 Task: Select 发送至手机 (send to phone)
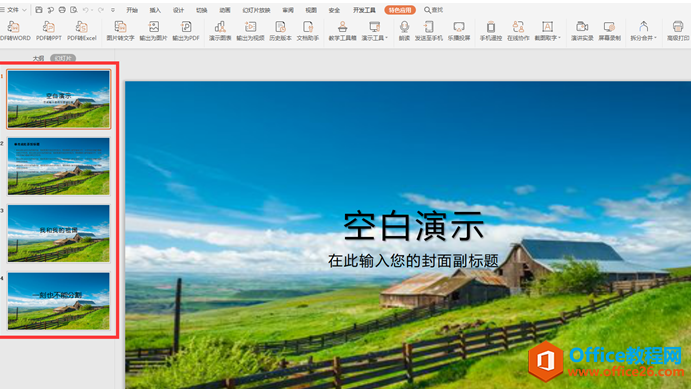click(x=429, y=31)
